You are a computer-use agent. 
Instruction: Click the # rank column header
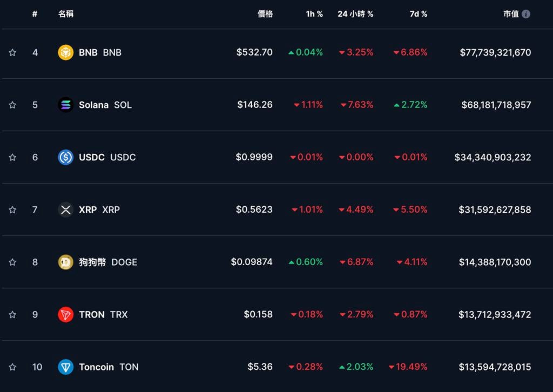click(35, 14)
